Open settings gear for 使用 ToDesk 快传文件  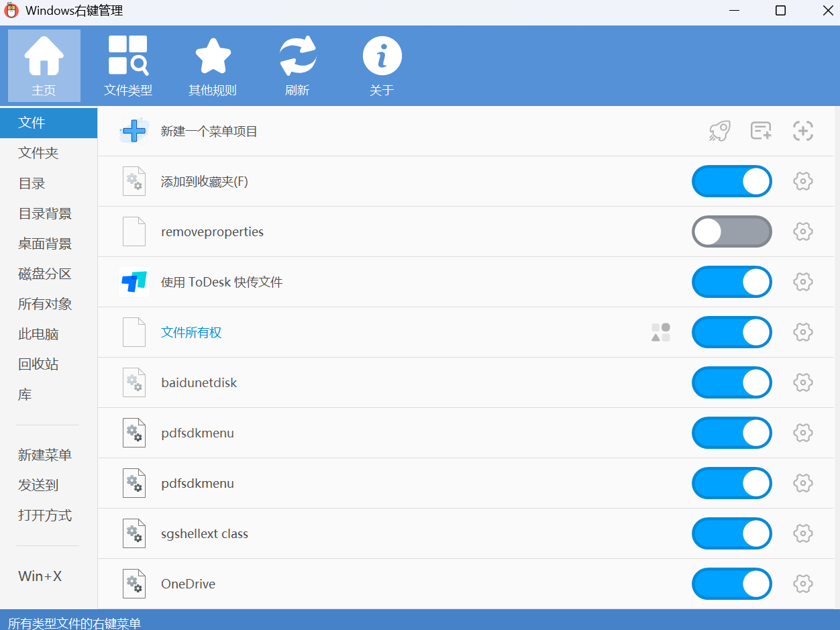click(x=803, y=282)
